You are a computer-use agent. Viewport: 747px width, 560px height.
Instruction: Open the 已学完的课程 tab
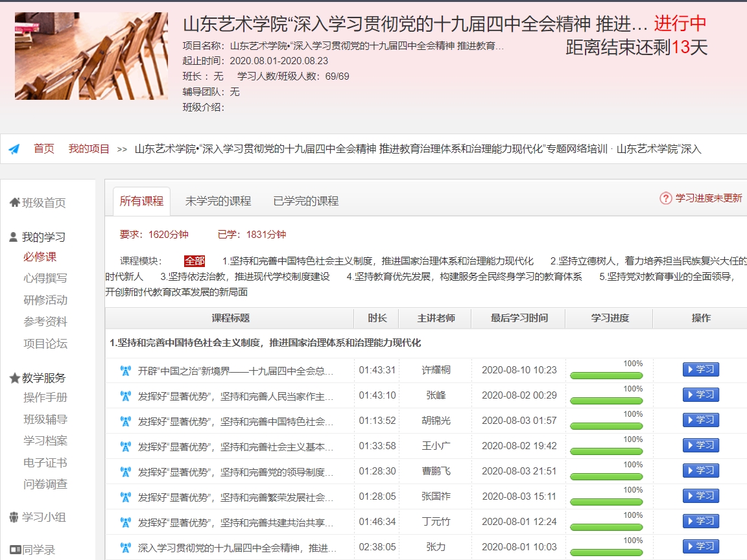pos(306,201)
